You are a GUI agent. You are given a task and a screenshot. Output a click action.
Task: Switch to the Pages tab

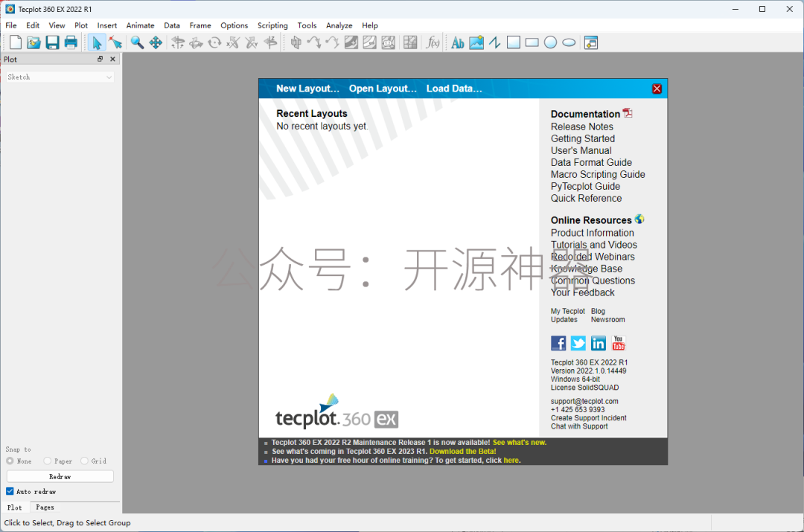coord(45,507)
